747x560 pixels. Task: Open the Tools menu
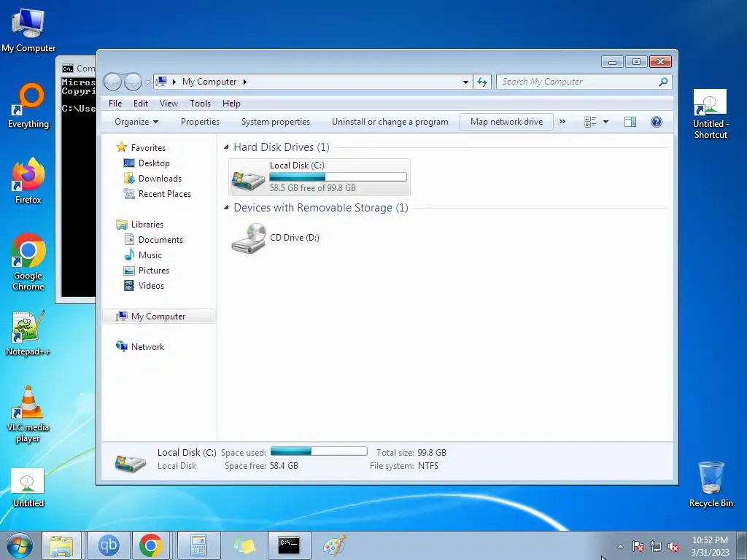200,104
